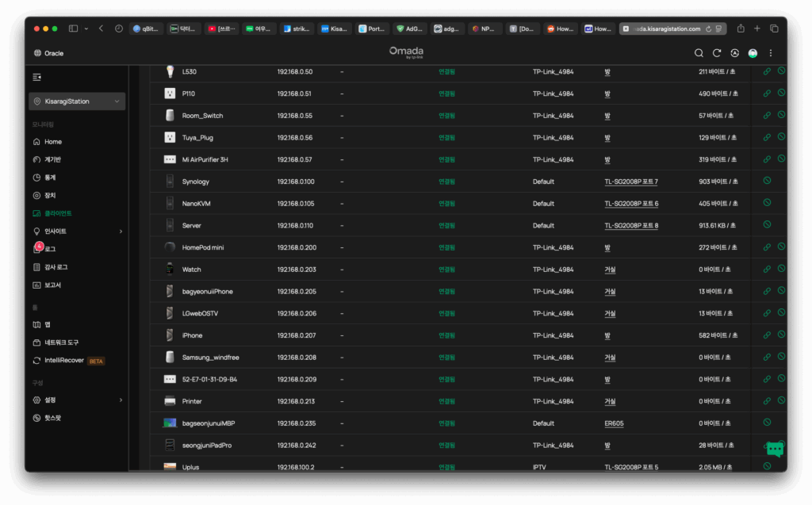Click the Omada search icon
This screenshot has height=505, width=812.
[x=699, y=53]
